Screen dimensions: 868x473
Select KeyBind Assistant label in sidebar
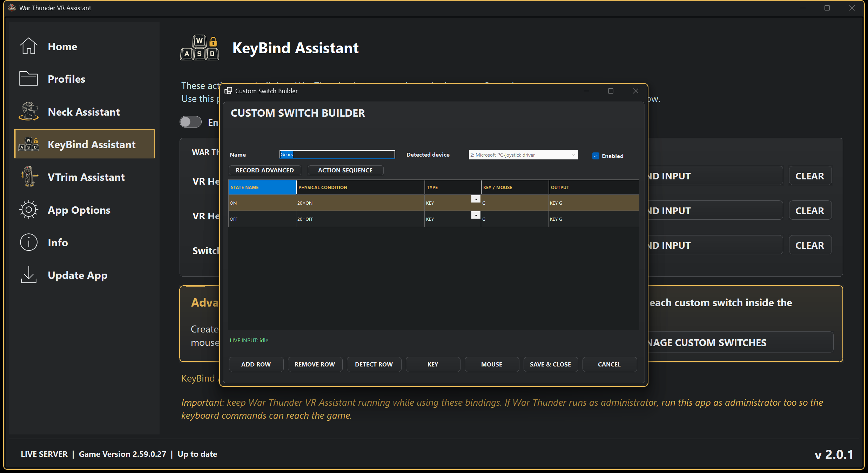92,144
